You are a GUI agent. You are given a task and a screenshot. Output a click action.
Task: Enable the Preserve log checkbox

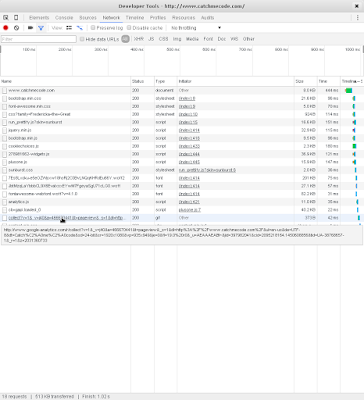click(93, 28)
